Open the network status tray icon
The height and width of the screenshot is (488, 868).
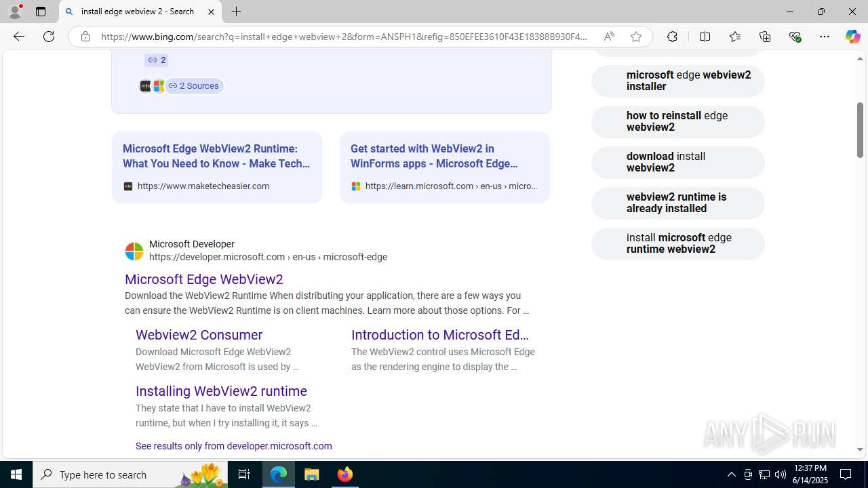coord(764,474)
